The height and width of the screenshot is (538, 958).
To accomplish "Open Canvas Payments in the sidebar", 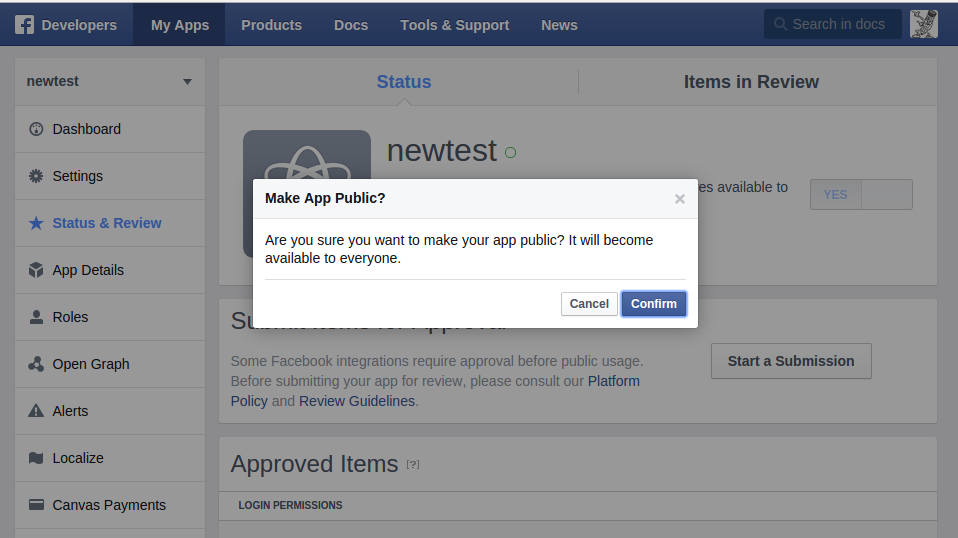I will pos(110,505).
